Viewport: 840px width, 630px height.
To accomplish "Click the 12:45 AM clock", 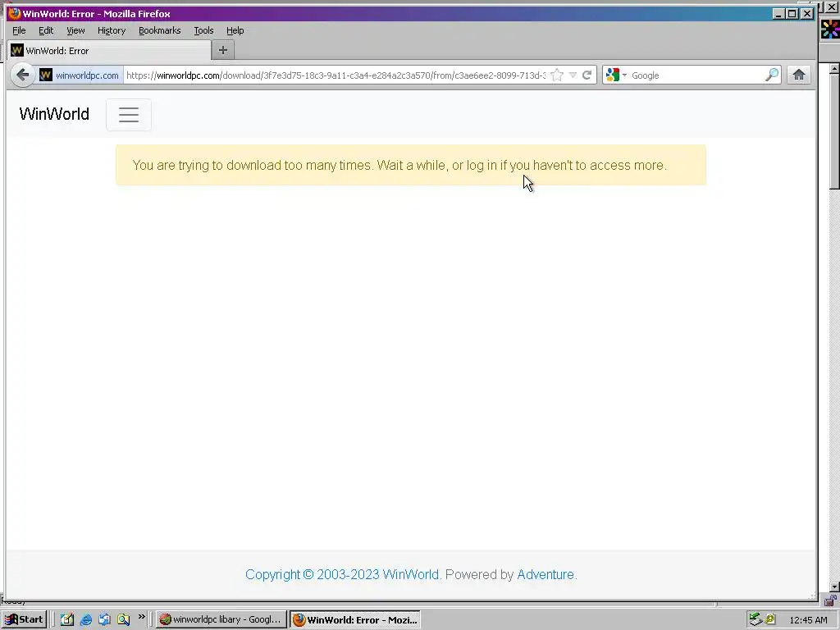I will click(x=808, y=620).
